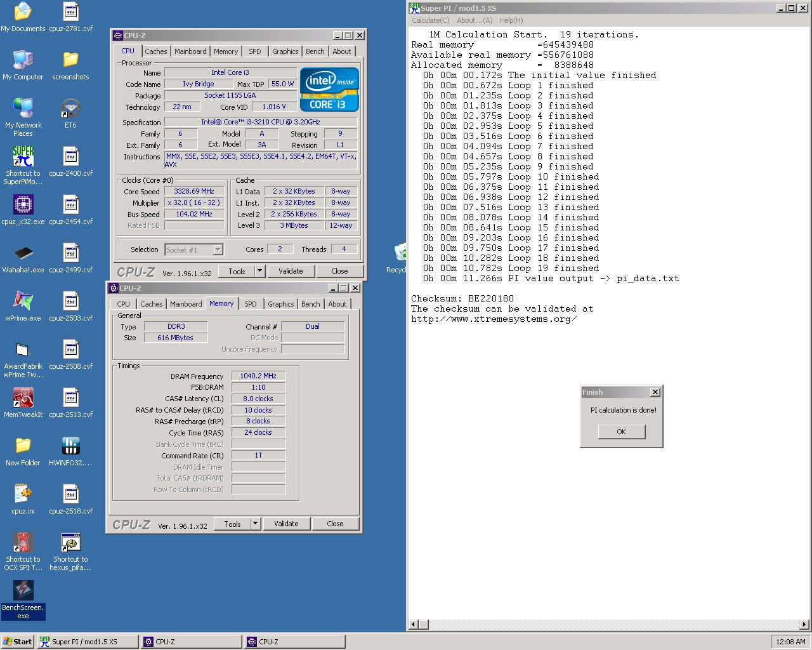
Task: Open Graphics tab in Memory CPU-Z window
Action: coord(280,304)
